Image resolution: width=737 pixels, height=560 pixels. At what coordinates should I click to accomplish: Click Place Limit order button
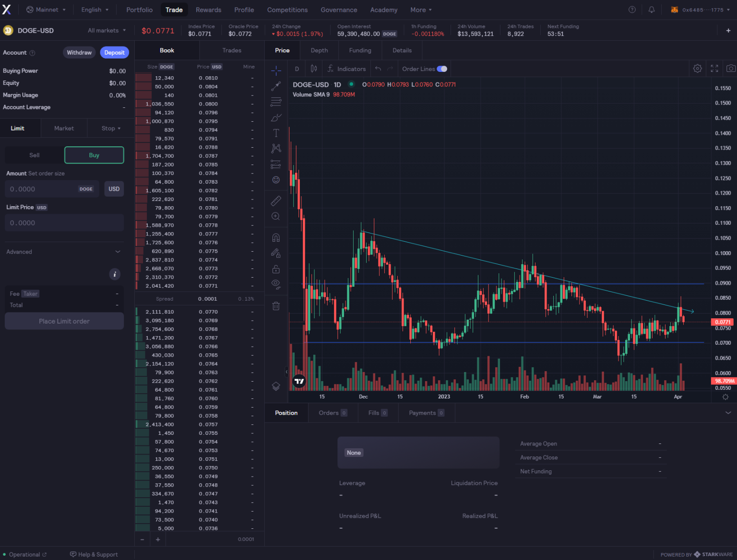click(64, 321)
